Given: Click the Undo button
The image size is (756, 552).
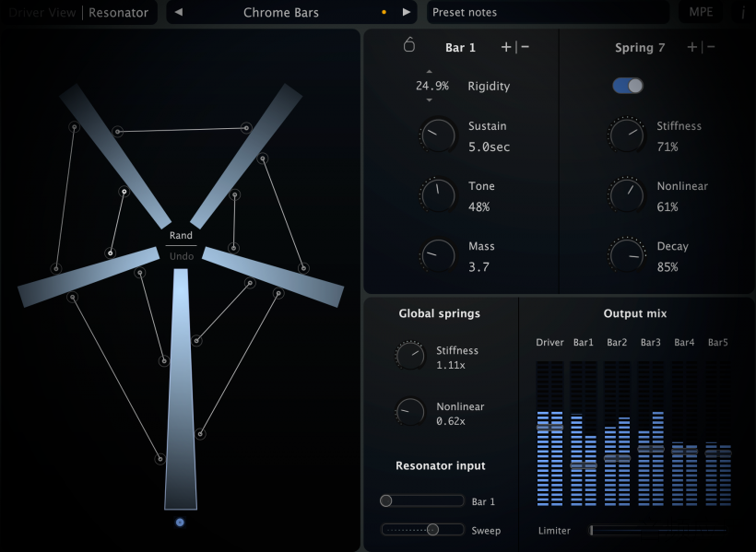Looking at the screenshot, I should 182,256.
